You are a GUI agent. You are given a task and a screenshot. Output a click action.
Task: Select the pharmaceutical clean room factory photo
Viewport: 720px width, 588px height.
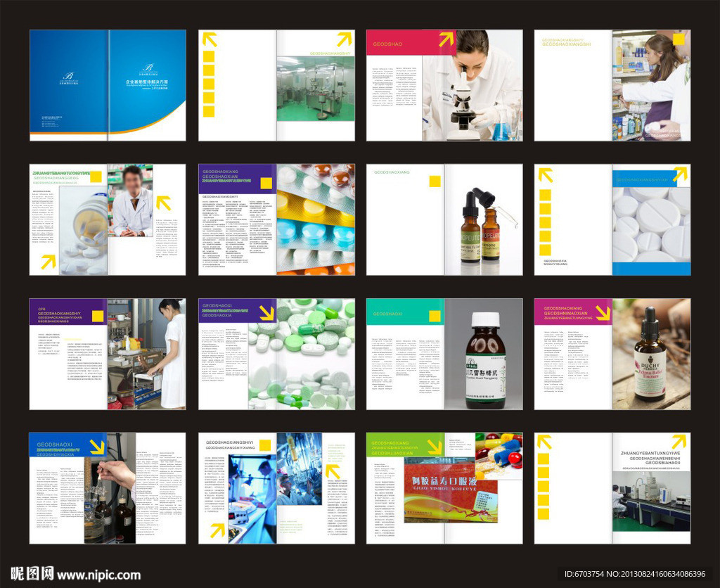click(316, 89)
